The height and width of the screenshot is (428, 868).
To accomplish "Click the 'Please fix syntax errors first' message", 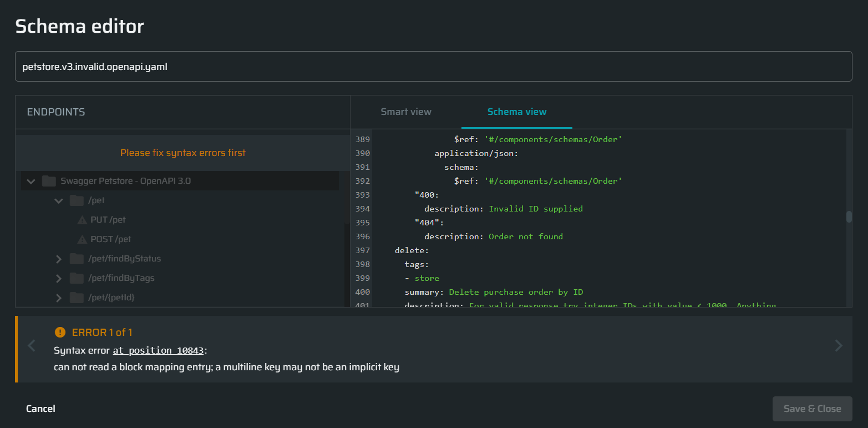I will click(x=183, y=153).
